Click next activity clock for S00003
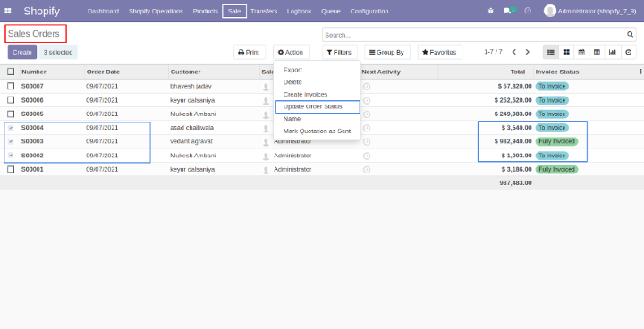 tap(367, 142)
